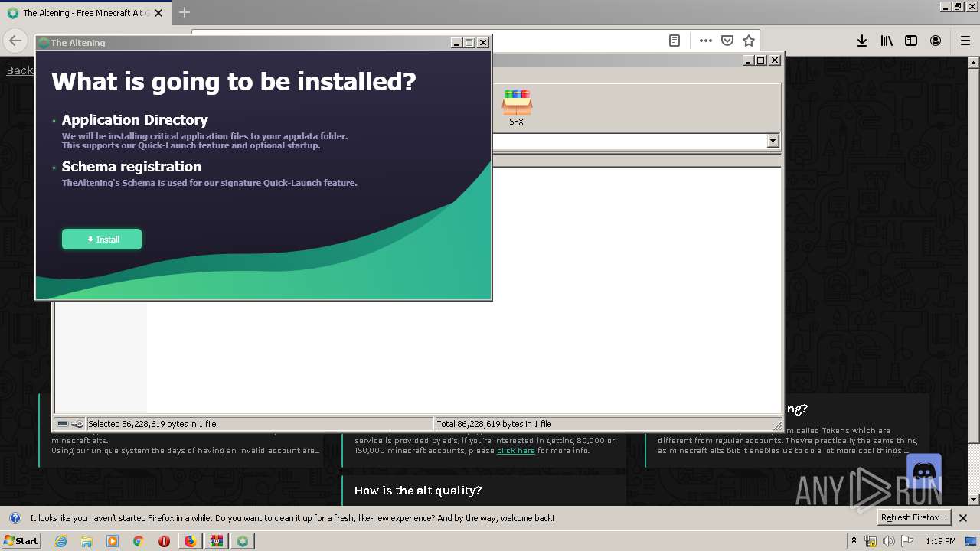Click 'Schema registration' heading in installer
Screen dimensions: 980x551
click(x=132, y=167)
